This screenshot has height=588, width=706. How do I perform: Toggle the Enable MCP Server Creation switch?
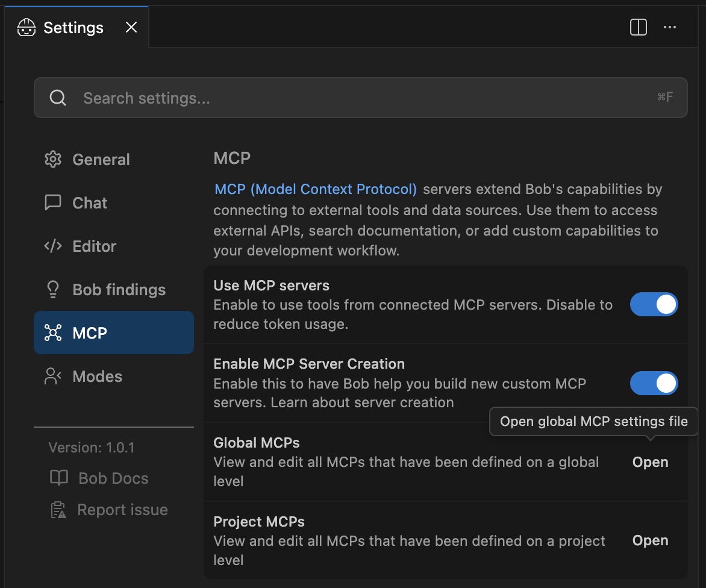(654, 383)
